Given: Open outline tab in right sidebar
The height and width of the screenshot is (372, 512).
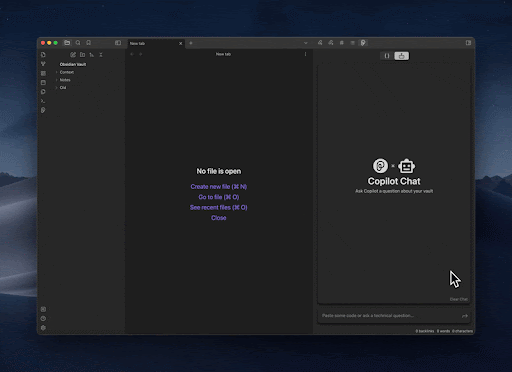Looking at the screenshot, I should coord(352,43).
